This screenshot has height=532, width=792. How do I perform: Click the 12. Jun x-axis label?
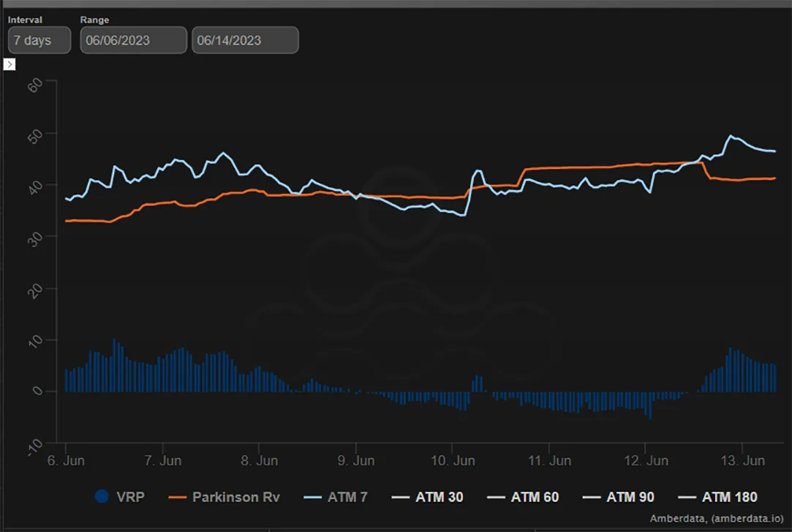pyautogui.click(x=646, y=460)
